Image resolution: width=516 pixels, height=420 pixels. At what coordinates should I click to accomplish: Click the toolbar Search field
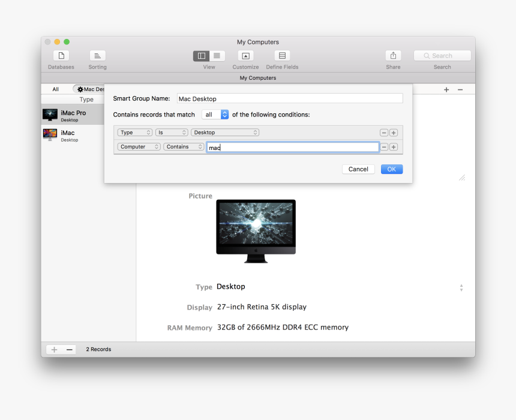coord(442,56)
